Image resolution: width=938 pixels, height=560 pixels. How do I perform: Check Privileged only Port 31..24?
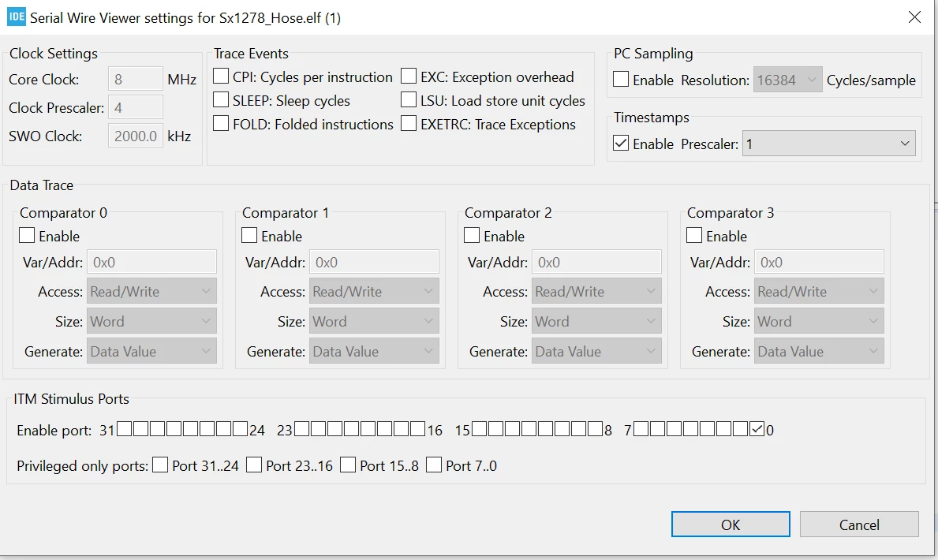coord(160,465)
